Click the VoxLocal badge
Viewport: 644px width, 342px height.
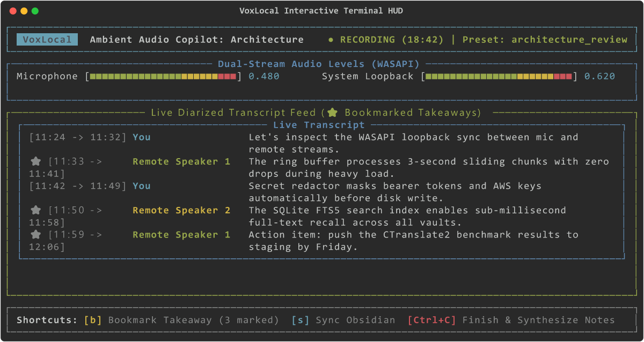(x=47, y=40)
